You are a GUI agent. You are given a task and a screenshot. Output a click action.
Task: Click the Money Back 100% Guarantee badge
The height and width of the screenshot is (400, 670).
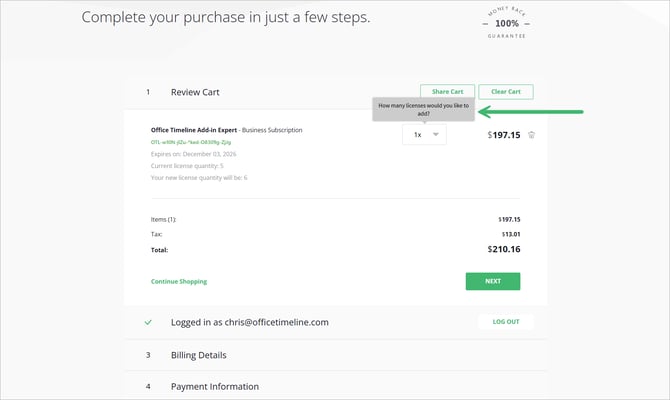(x=507, y=22)
